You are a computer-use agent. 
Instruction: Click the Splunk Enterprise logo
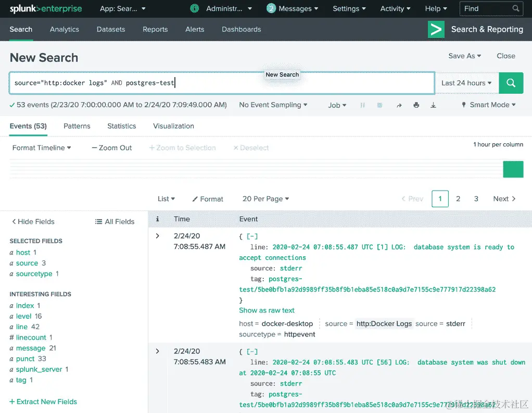[46, 9]
